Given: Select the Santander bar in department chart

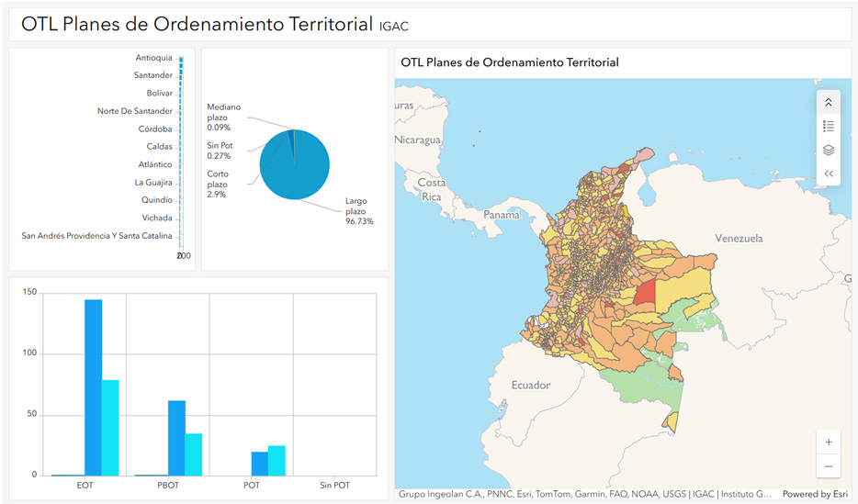Looking at the screenshot, I should point(181,75).
